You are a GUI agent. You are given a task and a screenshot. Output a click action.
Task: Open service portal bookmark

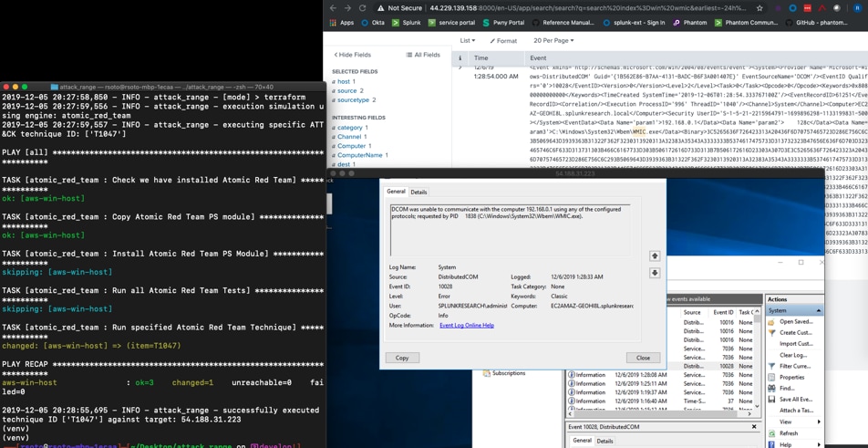(451, 23)
